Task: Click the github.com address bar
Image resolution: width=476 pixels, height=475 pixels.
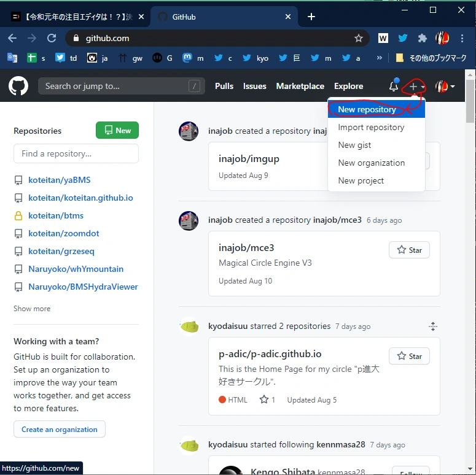Action: point(217,38)
